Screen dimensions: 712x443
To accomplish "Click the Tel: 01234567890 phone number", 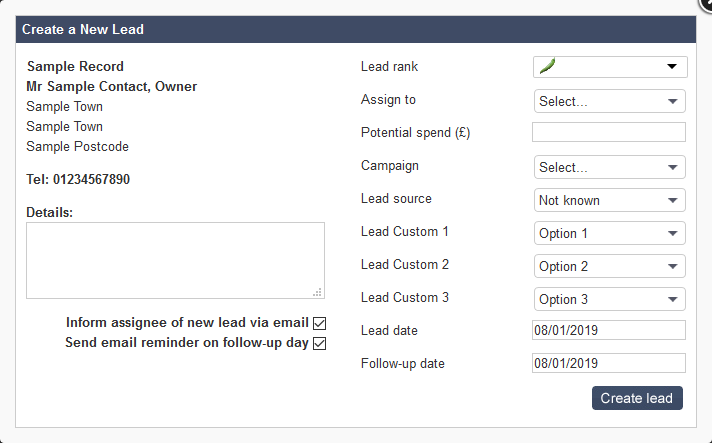I will click(78, 180).
